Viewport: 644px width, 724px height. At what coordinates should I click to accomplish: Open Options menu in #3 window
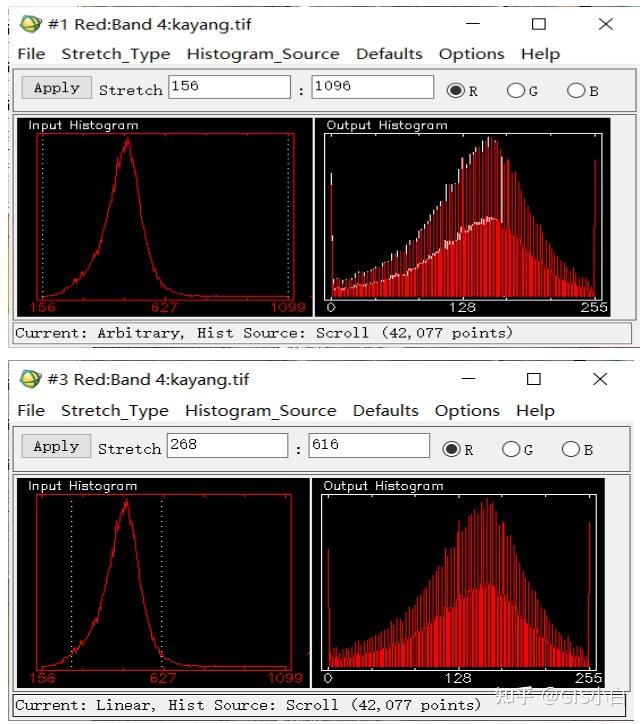467,410
